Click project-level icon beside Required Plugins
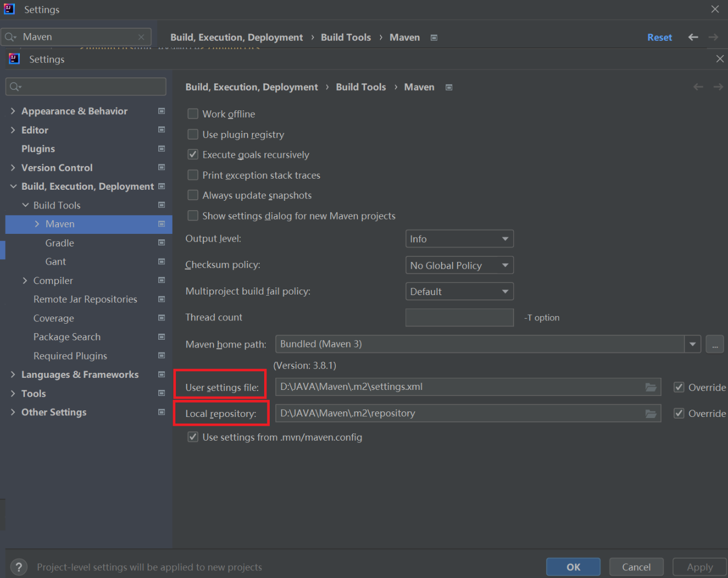728x578 pixels. pos(162,355)
